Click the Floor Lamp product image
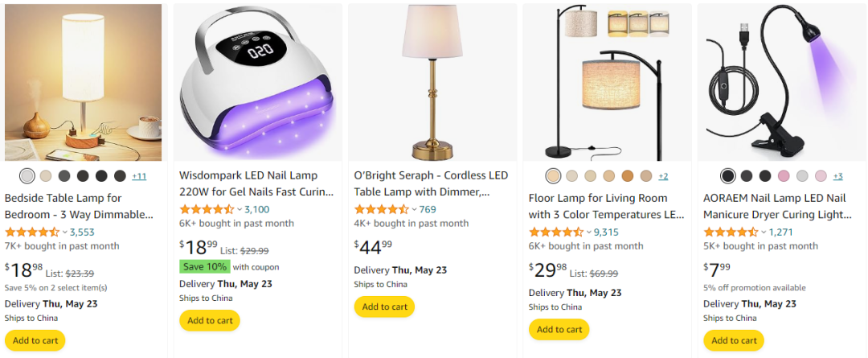The width and height of the screenshot is (868, 358). click(x=608, y=82)
